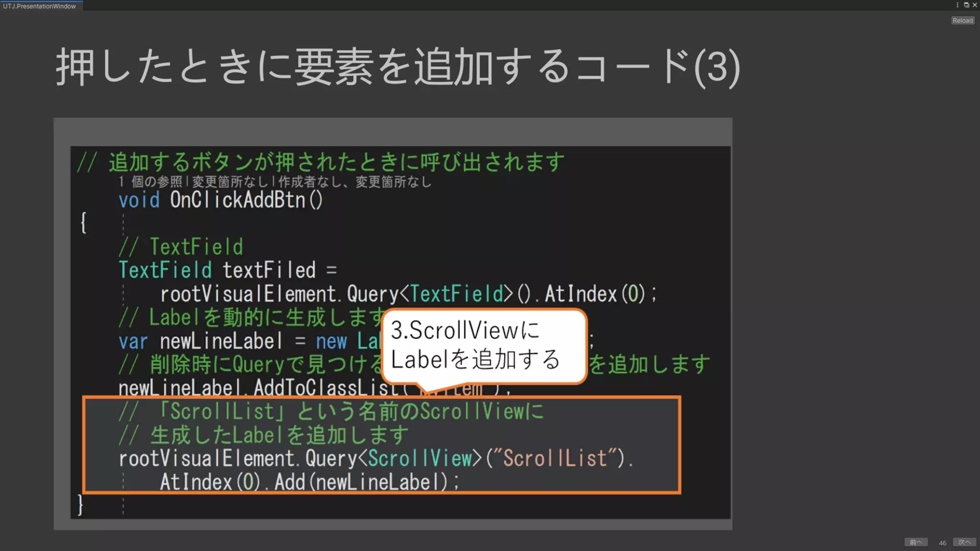Go to previous slide with 前へ

(x=916, y=542)
